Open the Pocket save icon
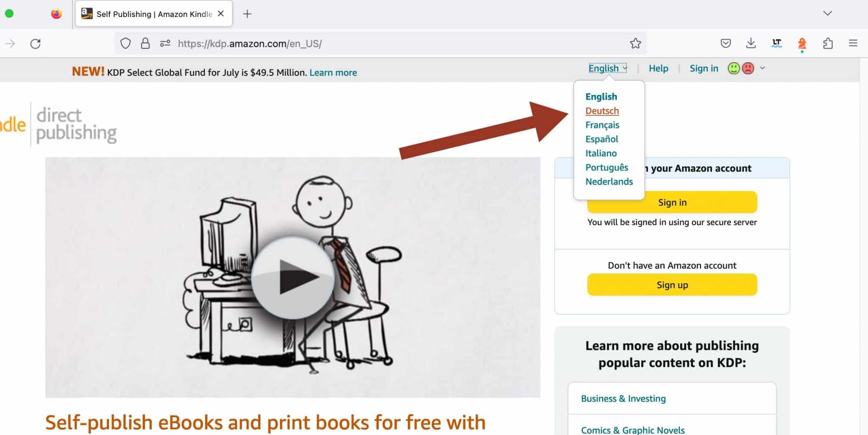Viewport: 868px width, 435px height. pyautogui.click(x=726, y=43)
